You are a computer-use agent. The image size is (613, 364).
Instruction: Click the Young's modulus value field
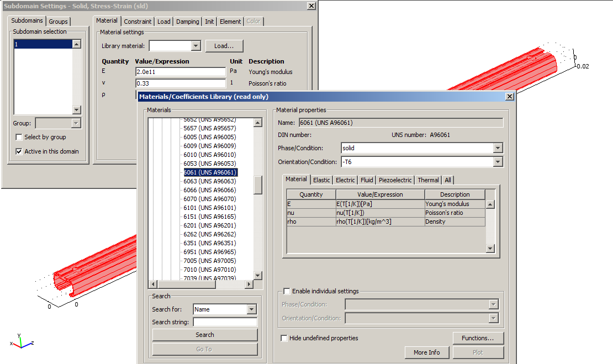coord(181,72)
